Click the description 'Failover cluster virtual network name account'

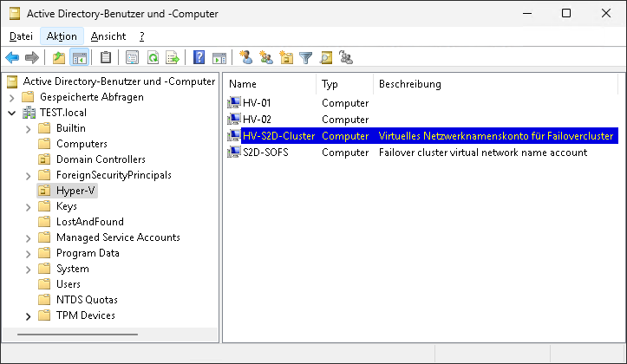click(x=483, y=153)
